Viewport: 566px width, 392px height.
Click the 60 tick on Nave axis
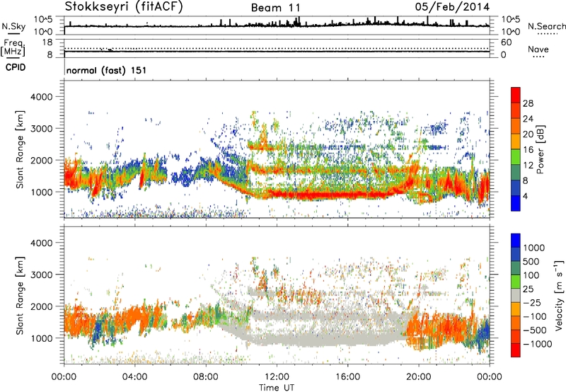click(506, 42)
